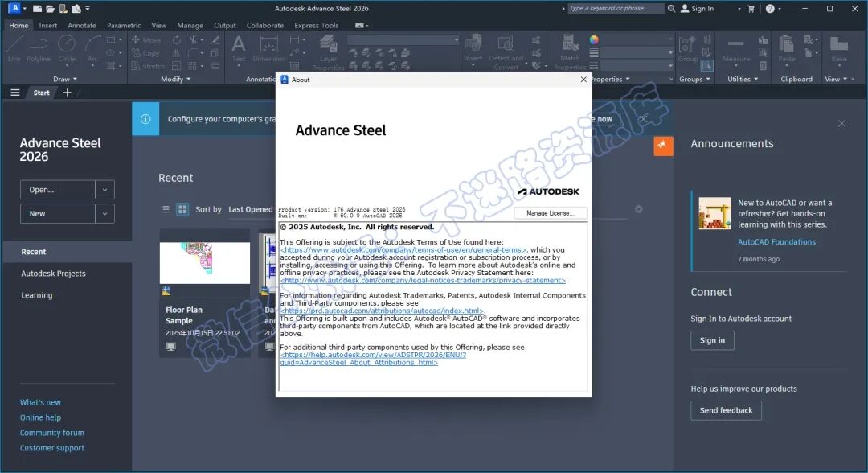Click Detect and Convert icon
This screenshot has width=868, height=473.
[x=506, y=52]
